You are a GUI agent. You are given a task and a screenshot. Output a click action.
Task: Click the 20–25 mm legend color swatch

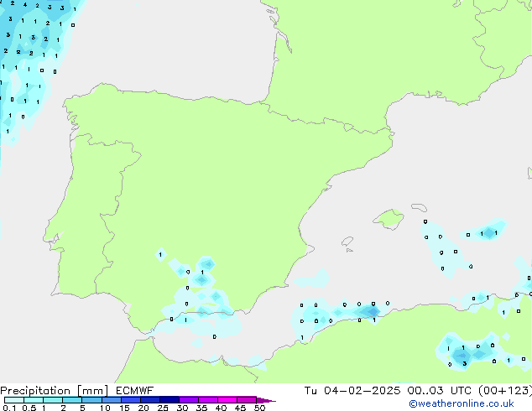(x=149, y=400)
